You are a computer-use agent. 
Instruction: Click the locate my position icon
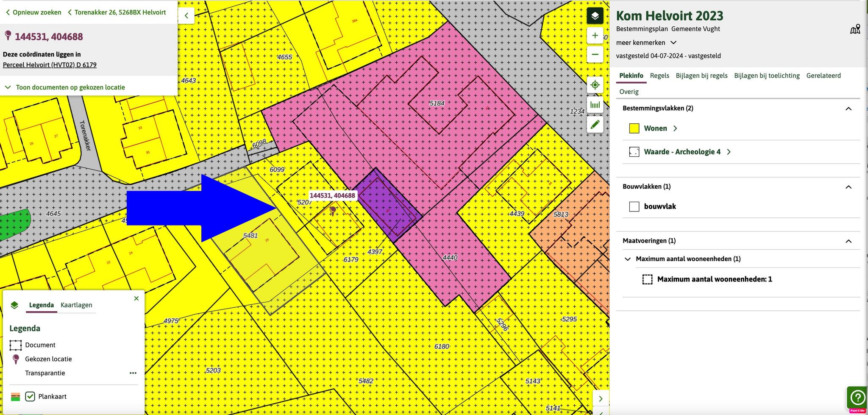pyautogui.click(x=595, y=85)
